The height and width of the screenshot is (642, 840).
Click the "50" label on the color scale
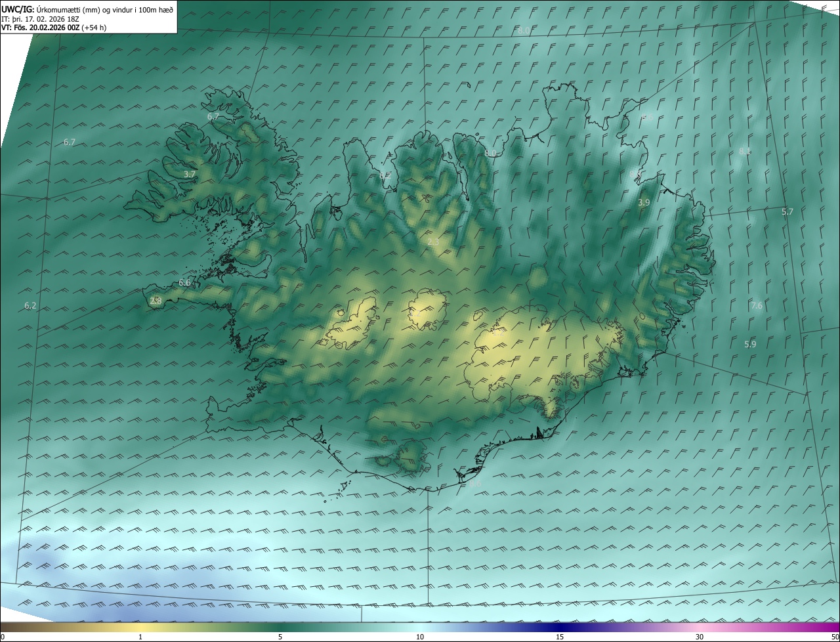(835, 637)
